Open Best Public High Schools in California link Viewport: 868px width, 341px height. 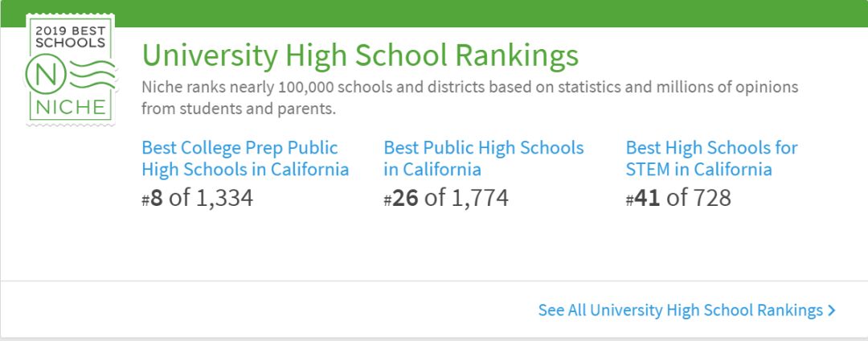484,158
